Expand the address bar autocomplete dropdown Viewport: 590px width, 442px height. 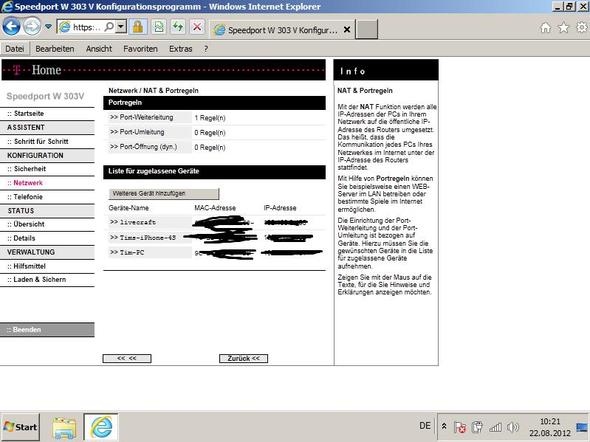pyautogui.click(x=121, y=27)
